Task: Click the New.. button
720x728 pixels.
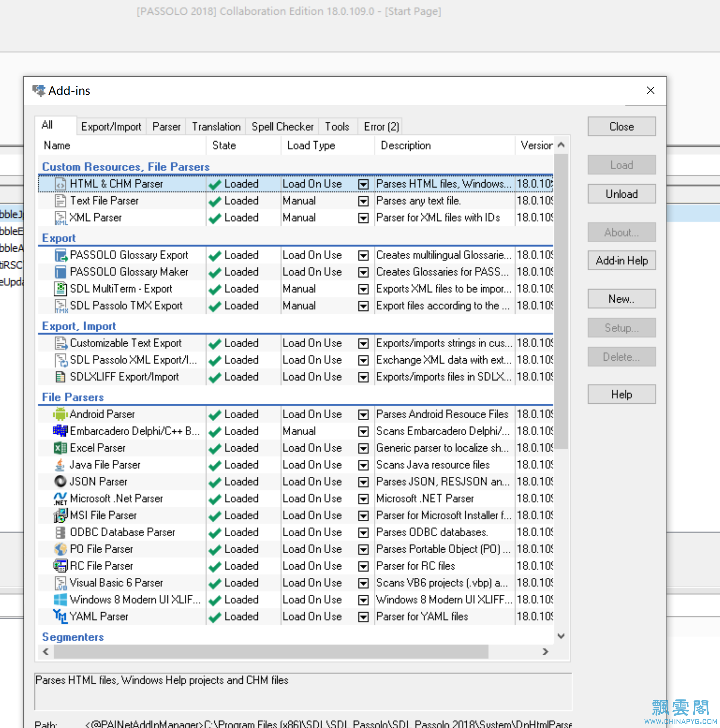Action: [621, 299]
